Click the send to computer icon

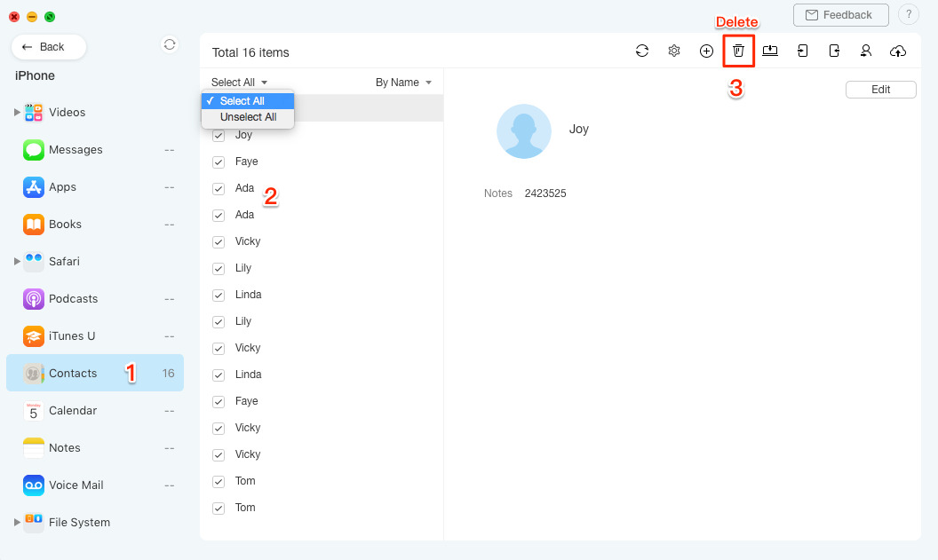point(770,51)
